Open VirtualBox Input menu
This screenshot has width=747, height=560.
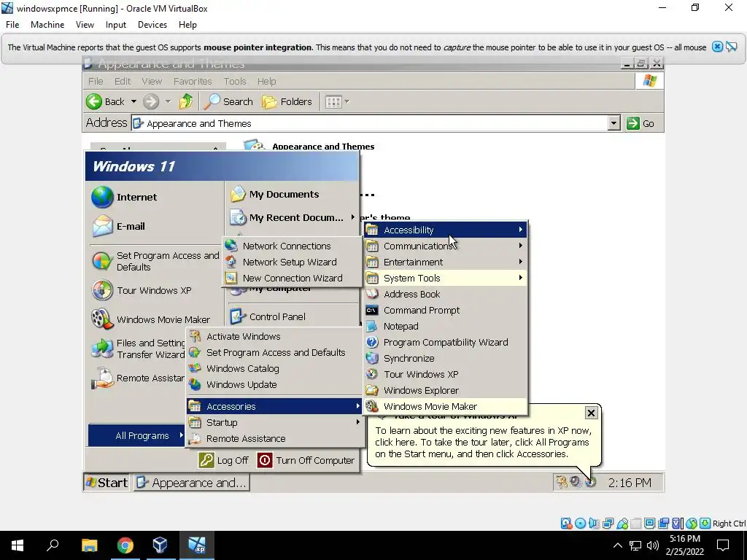[116, 24]
